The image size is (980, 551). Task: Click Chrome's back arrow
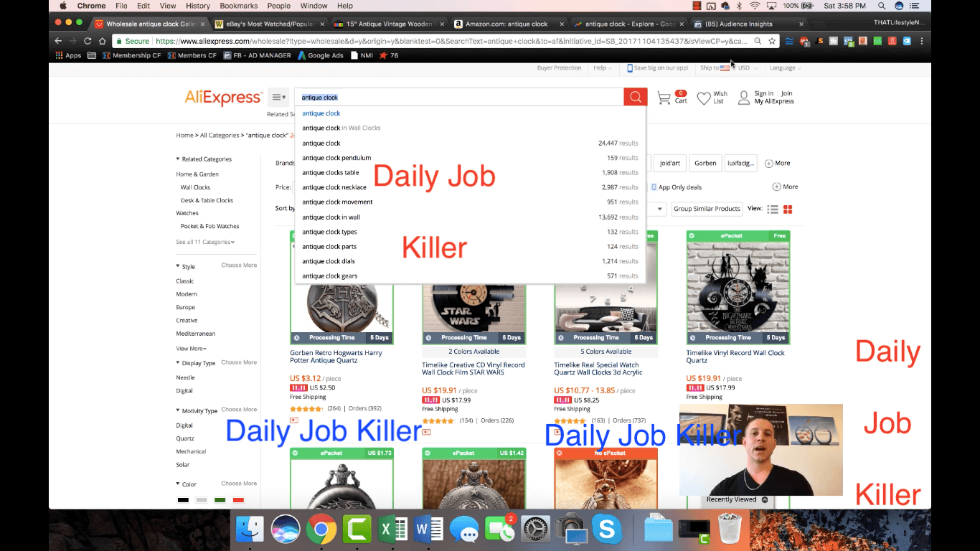click(x=58, y=41)
